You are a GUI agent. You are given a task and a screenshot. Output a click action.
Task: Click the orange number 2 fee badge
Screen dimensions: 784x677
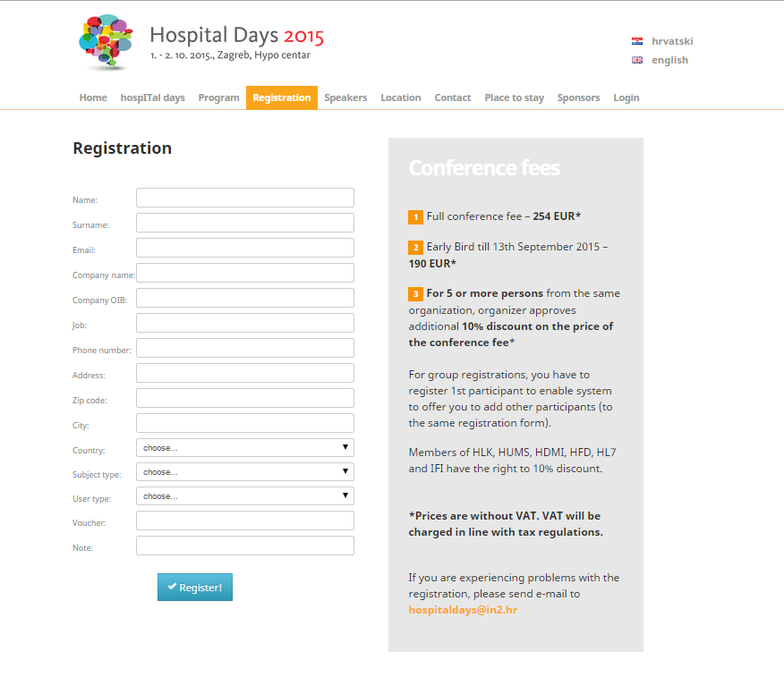[415, 248]
